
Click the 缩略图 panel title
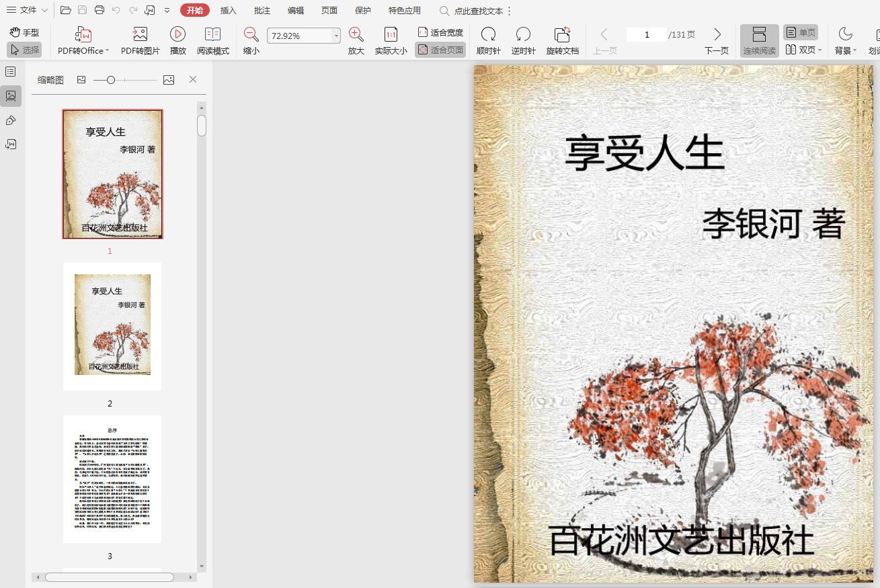coord(50,80)
